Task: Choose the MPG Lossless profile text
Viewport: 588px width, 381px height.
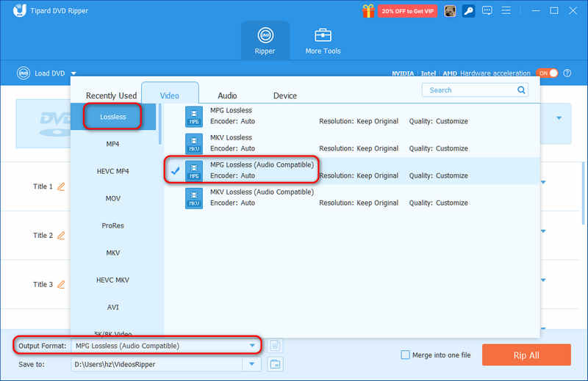Action: click(231, 110)
